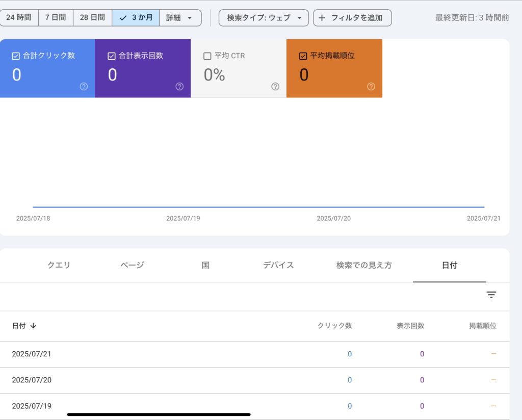The image size is (522, 420).
Task: Click the clicks value for 2025/07/20
Action: (350, 380)
